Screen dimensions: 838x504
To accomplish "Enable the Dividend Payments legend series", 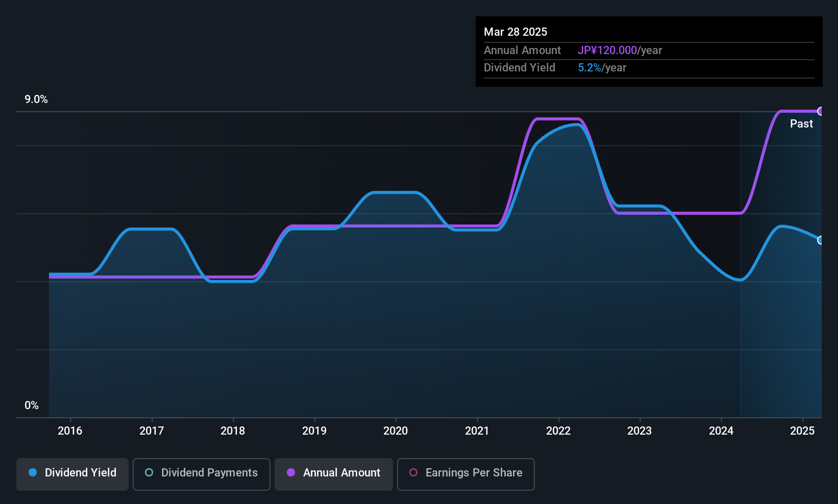I will (202, 474).
